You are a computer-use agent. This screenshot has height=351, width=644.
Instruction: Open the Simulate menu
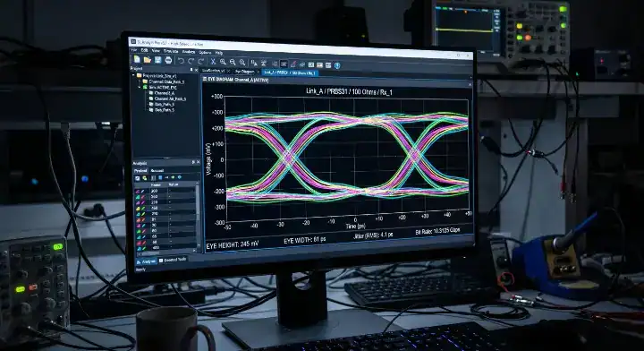coord(171,51)
